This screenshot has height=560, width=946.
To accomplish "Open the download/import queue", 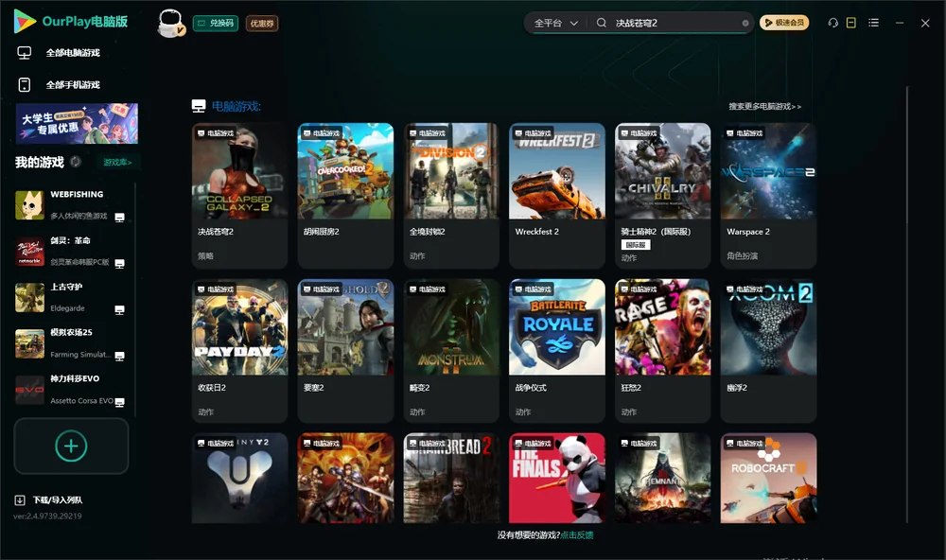I will [x=49, y=500].
